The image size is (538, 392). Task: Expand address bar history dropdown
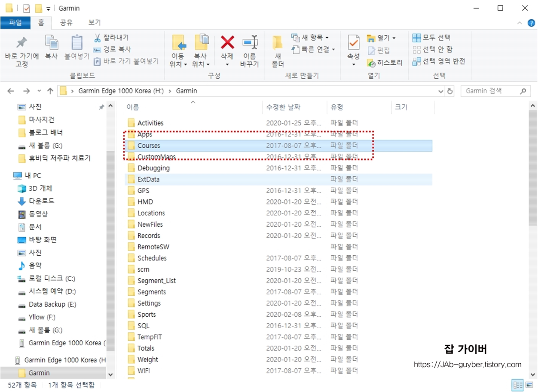tap(441, 91)
